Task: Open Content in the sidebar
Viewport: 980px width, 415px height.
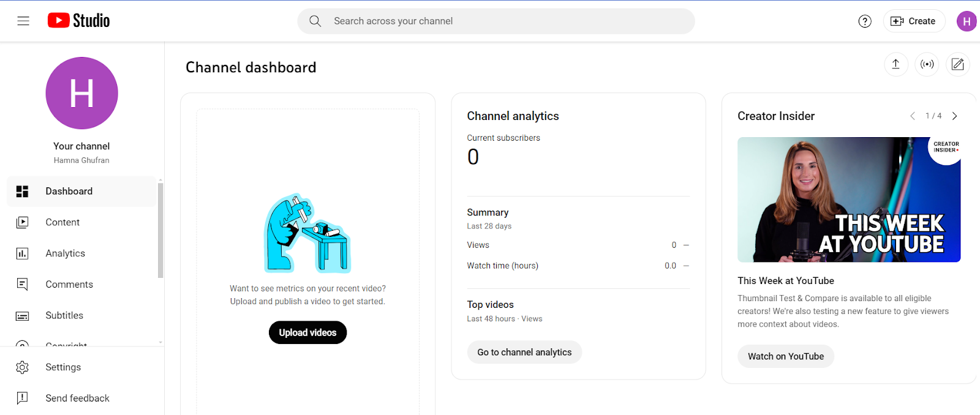Action: [81, 222]
